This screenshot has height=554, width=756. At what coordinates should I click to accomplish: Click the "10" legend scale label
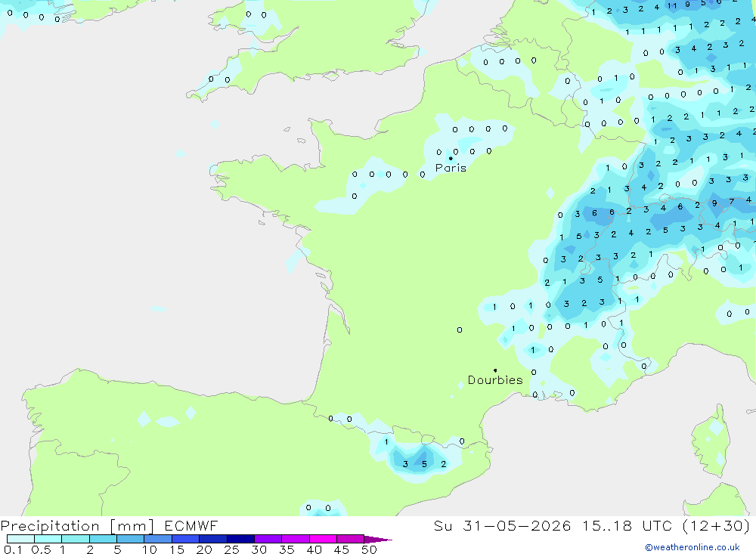pos(150,549)
